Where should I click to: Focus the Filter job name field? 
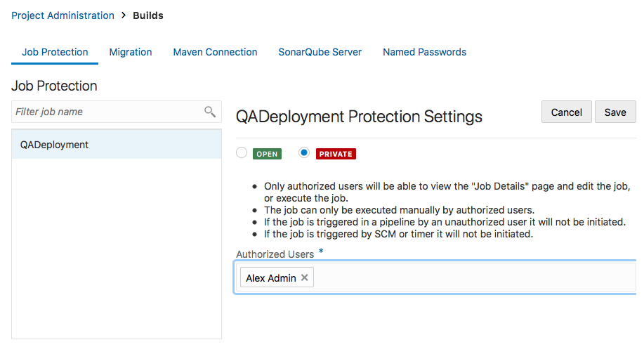pos(105,112)
